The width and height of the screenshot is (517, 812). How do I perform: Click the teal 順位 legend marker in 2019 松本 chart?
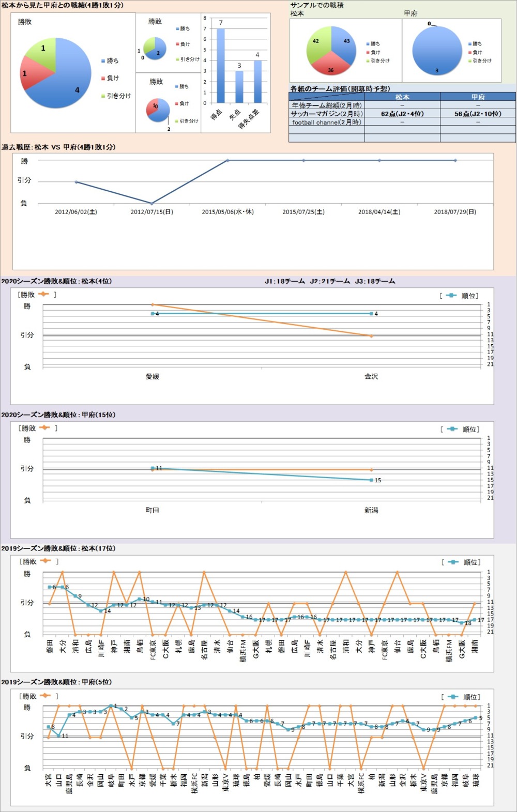tap(453, 562)
